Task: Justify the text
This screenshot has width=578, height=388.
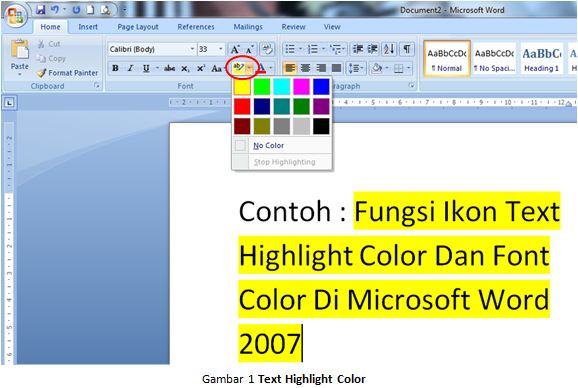Action: pos(336,68)
